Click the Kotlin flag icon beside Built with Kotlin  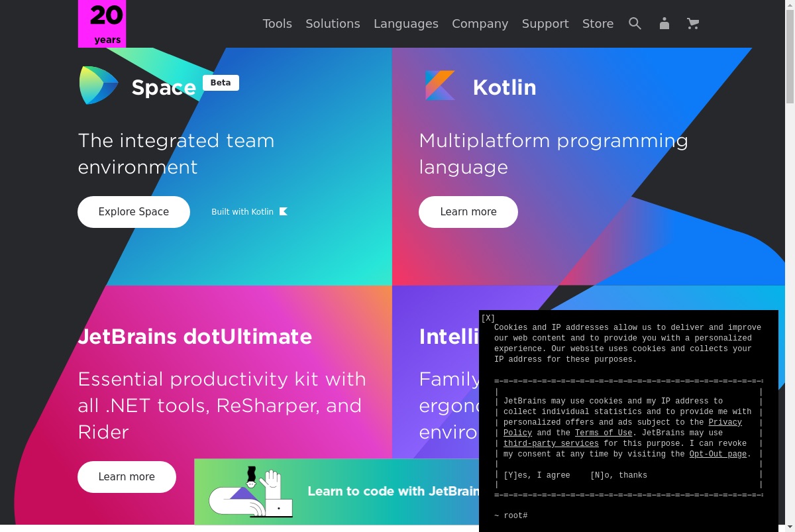coord(284,211)
